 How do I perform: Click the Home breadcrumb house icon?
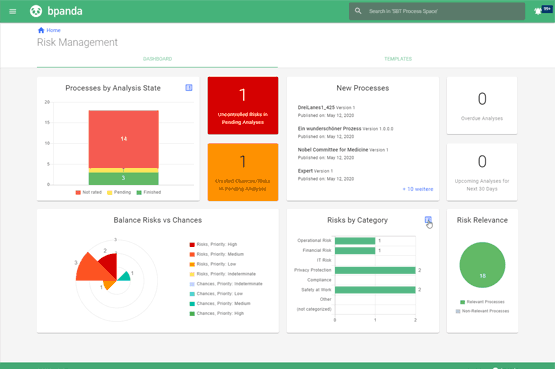(41, 30)
